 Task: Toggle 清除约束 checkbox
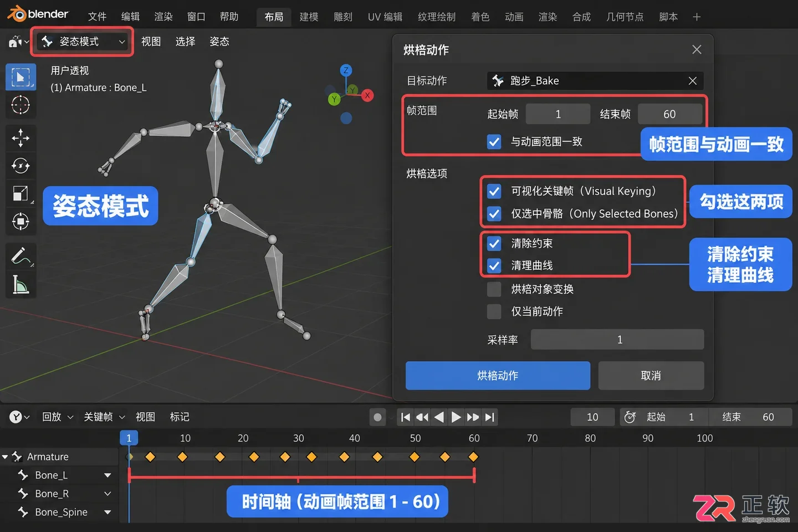click(x=494, y=243)
